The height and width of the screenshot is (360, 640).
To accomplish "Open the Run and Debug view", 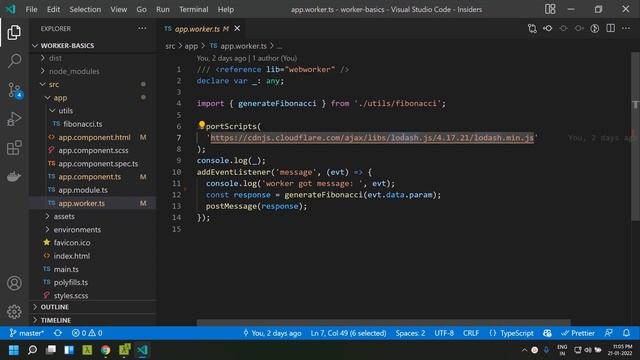I will pyautogui.click(x=14, y=119).
